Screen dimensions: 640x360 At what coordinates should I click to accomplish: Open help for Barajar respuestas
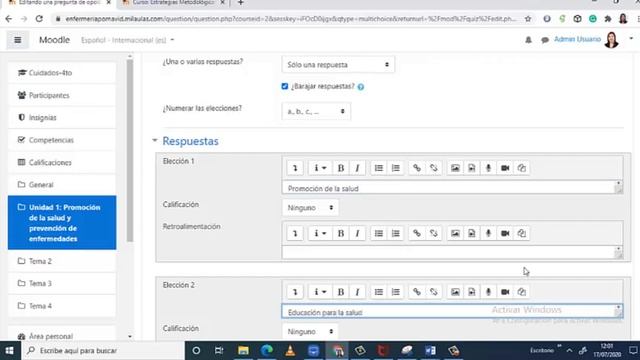click(x=361, y=87)
